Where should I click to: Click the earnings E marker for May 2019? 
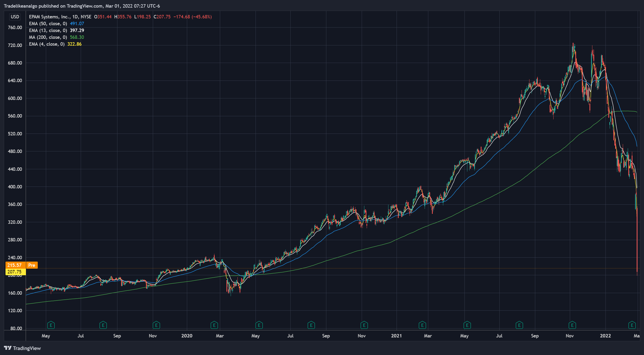pos(51,325)
